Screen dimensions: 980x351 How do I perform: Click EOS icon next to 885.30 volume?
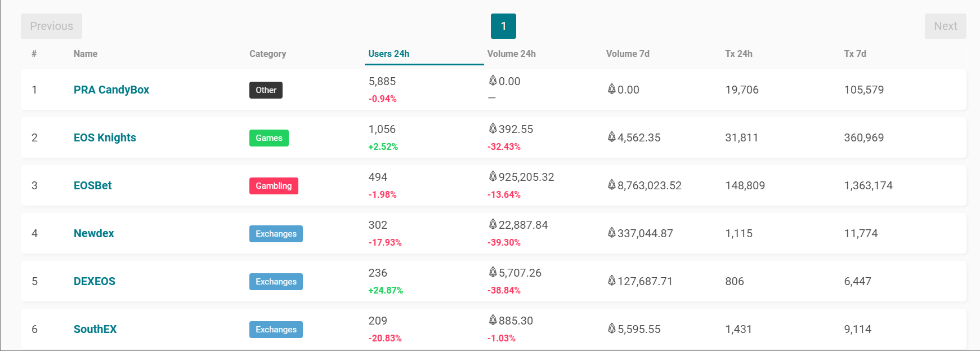click(493, 320)
